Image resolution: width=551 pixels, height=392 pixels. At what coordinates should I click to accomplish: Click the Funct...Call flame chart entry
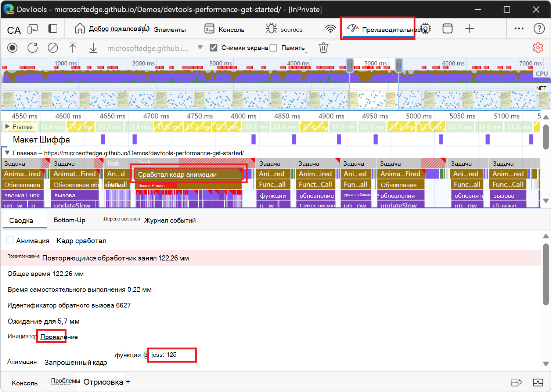point(316,184)
